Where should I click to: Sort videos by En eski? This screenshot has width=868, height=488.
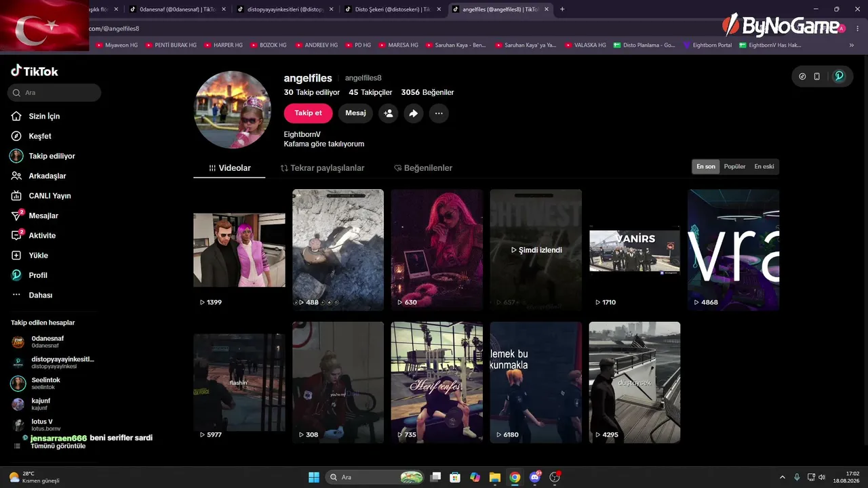[x=764, y=167]
